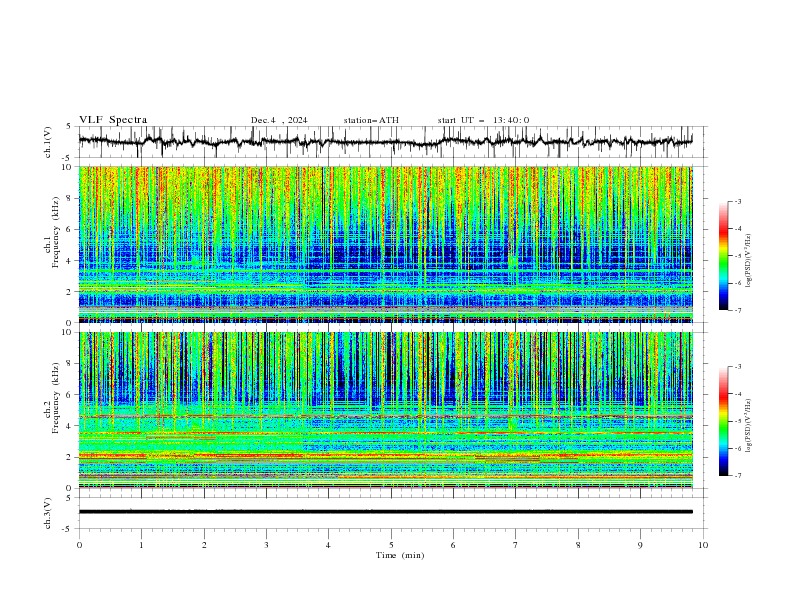Click the 'ch.1(V)' waveform axis label
Image resolution: width=792 pixels, height=612 pixels.
click(x=48, y=142)
